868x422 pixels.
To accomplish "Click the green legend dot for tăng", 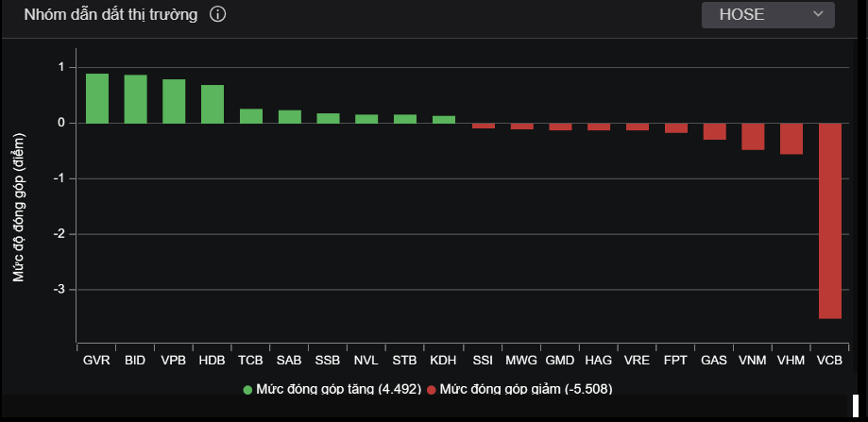I will coord(247,390).
